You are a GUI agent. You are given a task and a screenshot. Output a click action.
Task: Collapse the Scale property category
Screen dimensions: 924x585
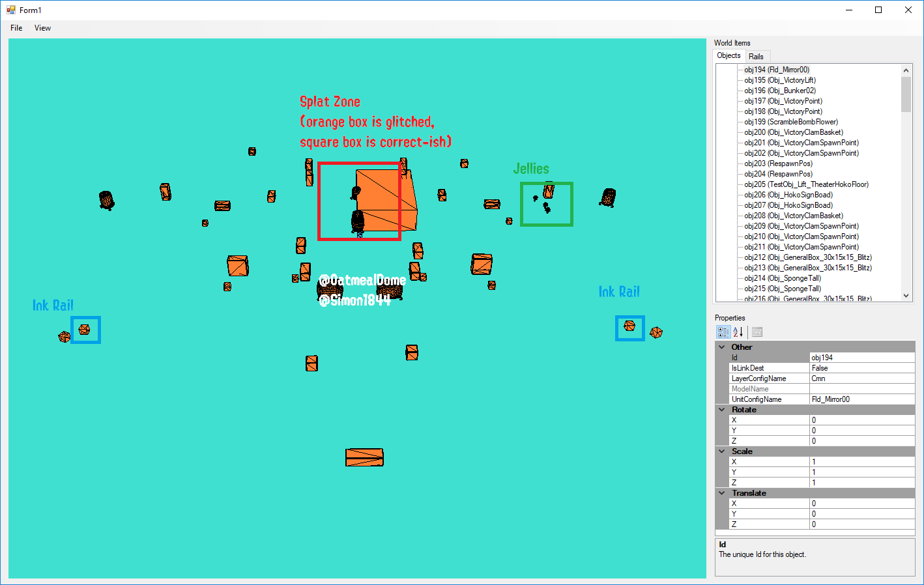tap(722, 451)
